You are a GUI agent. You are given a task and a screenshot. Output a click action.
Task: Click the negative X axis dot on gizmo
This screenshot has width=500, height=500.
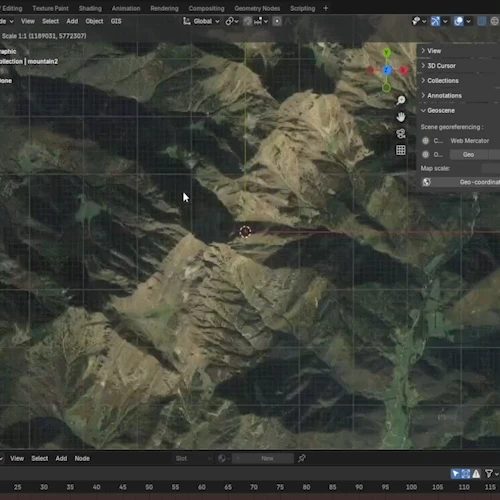point(370,70)
